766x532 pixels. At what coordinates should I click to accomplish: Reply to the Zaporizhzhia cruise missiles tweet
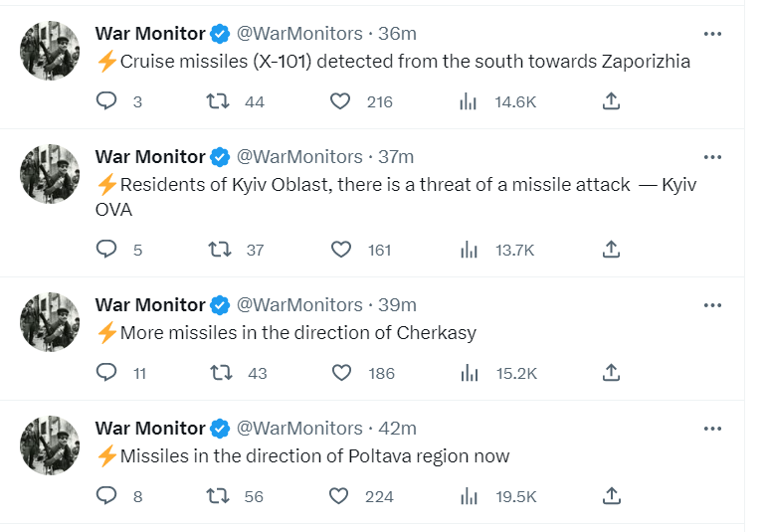click(x=107, y=101)
